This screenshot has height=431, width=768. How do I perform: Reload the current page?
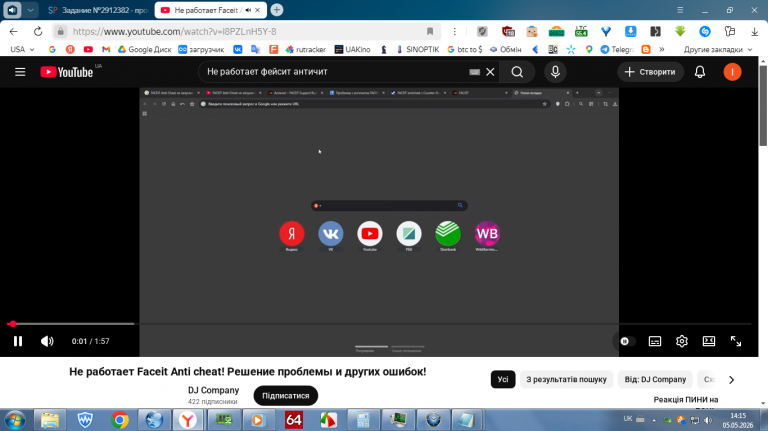click(38, 31)
